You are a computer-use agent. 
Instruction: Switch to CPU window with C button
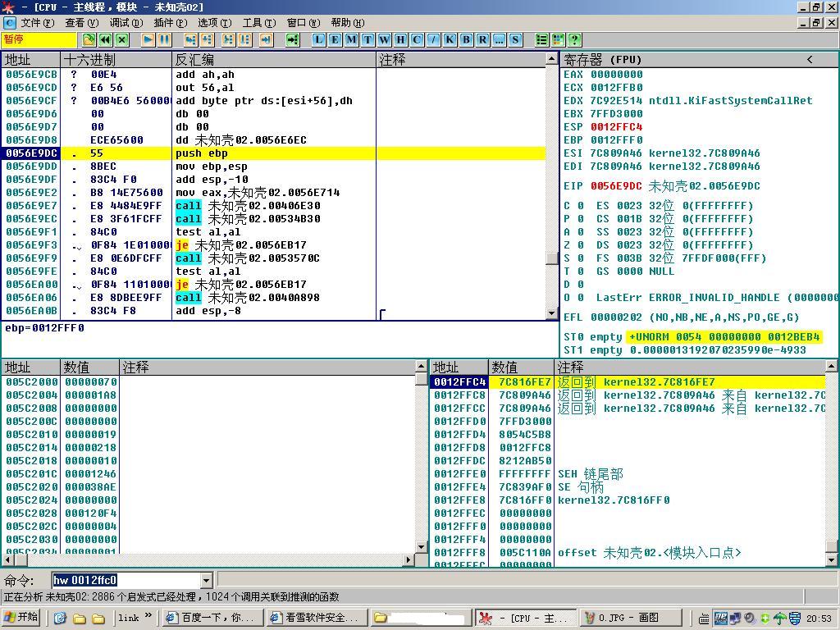(417, 39)
